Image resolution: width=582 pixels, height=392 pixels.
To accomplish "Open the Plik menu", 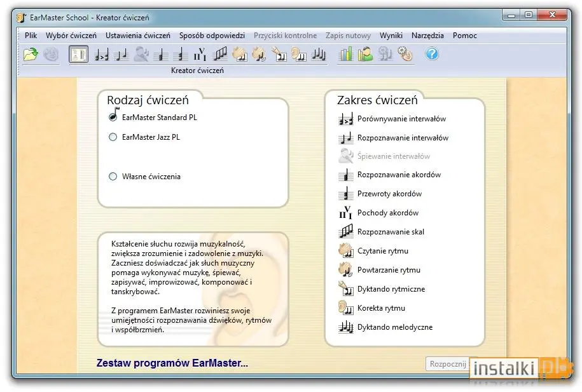I will (x=31, y=36).
